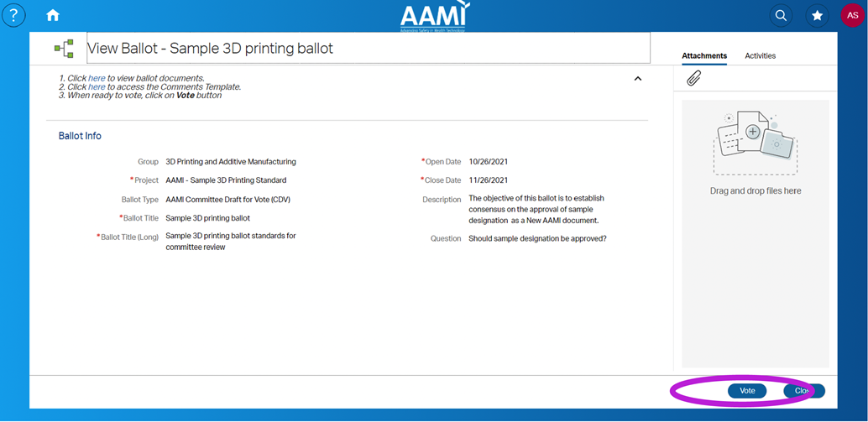868x422 pixels.
Task: Click the Ballot Info section heading
Action: pyautogui.click(x=80, y=136)
